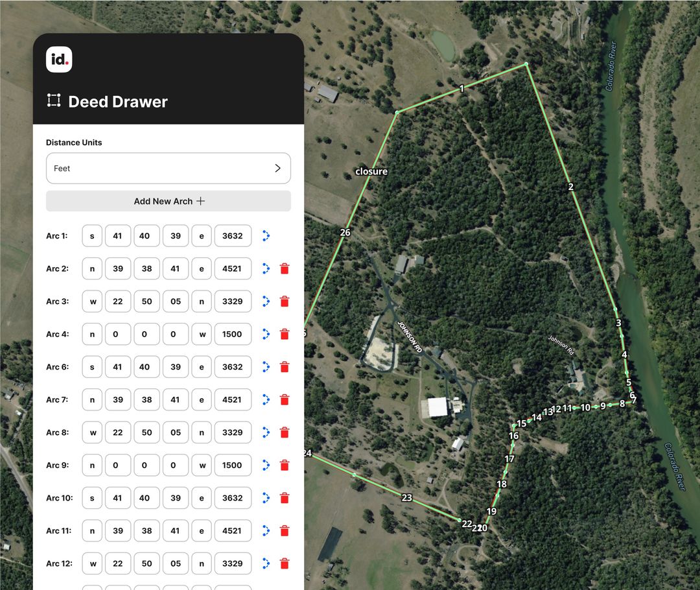Delete Arc 2 using its red trash icon

[x=285, y=268]
